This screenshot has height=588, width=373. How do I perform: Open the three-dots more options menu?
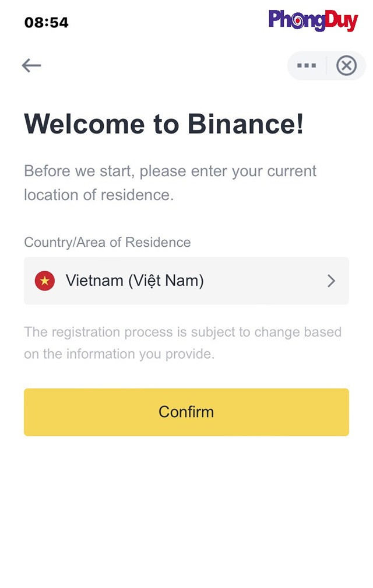click(307, 65)
